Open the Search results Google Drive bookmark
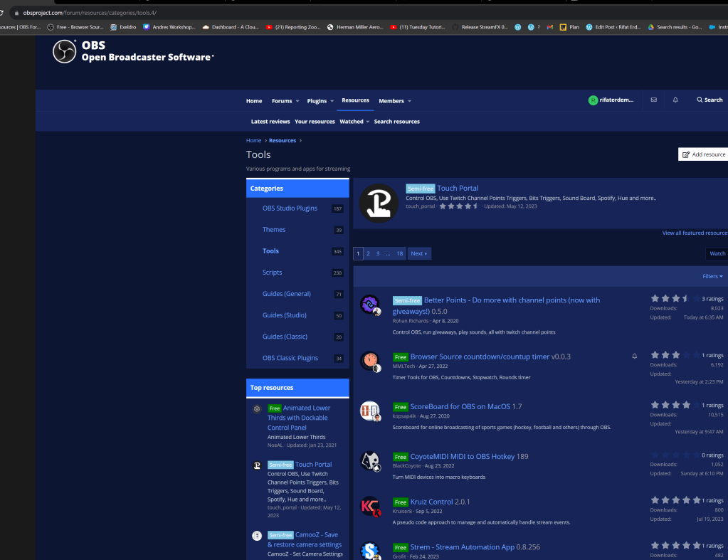This screenshot has height=560, width=728. pos(675,28)
